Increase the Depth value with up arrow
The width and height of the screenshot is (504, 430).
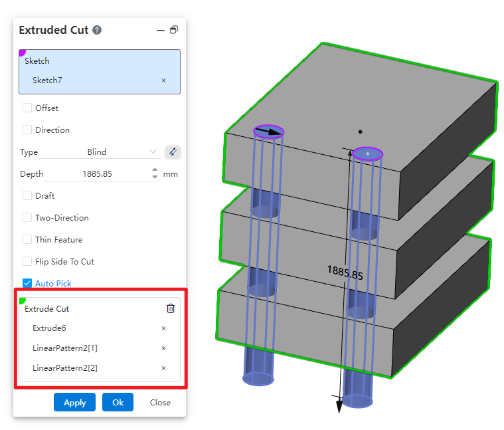(155, 170)
